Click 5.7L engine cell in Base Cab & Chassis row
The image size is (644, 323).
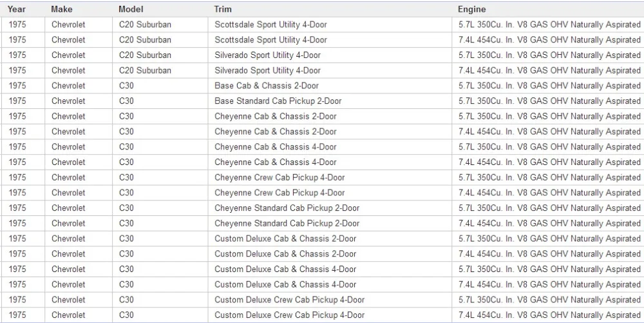click(x=549, y=86)
